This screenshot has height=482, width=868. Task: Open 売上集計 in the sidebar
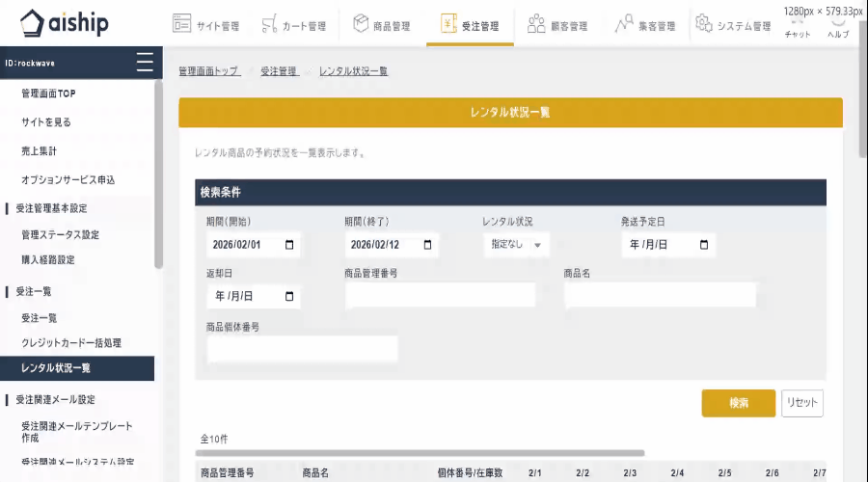pos(40,151)
